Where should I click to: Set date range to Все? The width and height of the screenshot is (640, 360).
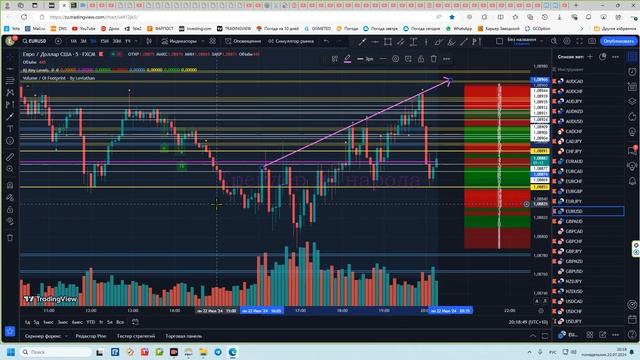(120, 322)
